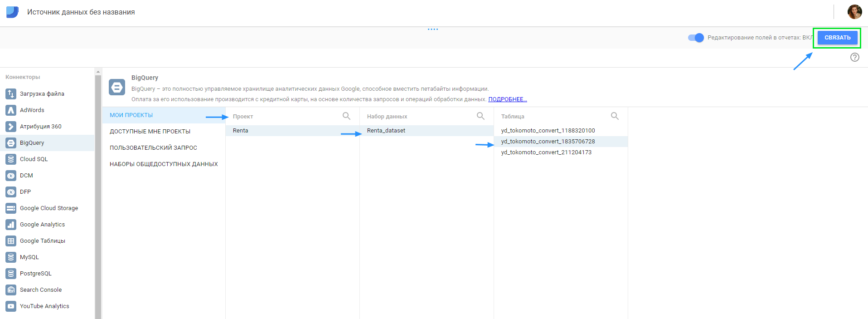Image resolution: width=868 pixels, height=319 pixels.
Task: Click the Google Analytics connector icon
Action: 11,225
